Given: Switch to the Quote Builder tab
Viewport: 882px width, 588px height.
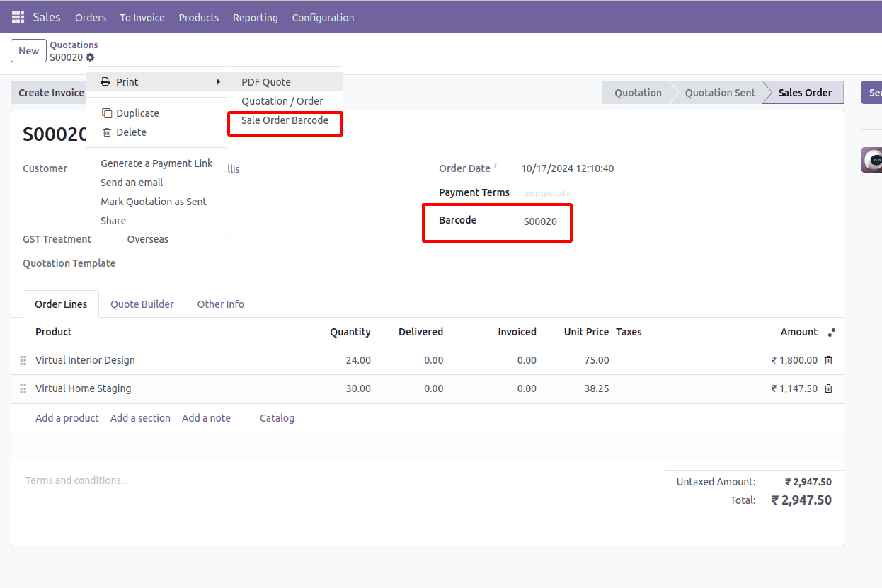Looking at the screenshot, I should (x=142, y=304).
